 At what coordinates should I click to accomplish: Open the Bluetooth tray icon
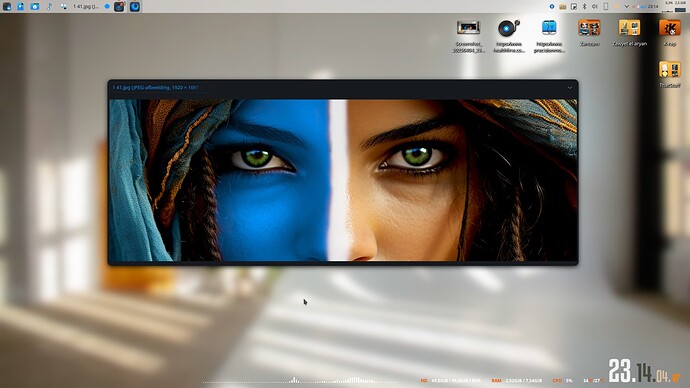point(584,7)
